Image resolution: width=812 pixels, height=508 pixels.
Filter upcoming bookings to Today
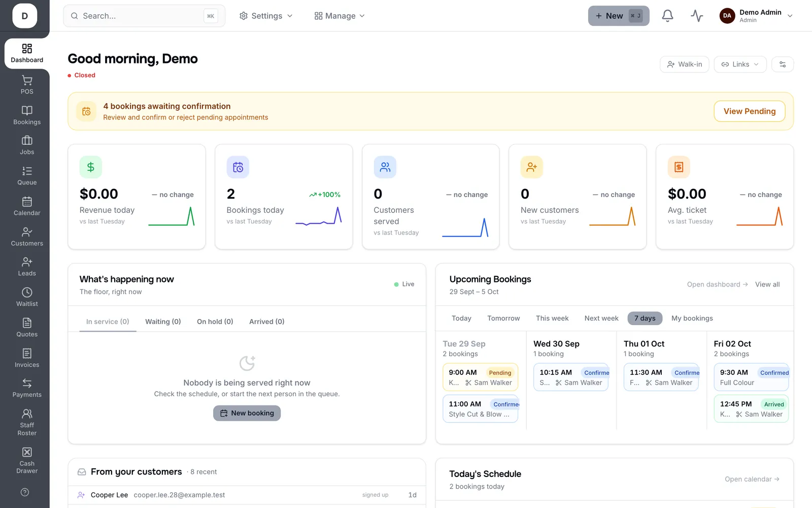point(461,319)
